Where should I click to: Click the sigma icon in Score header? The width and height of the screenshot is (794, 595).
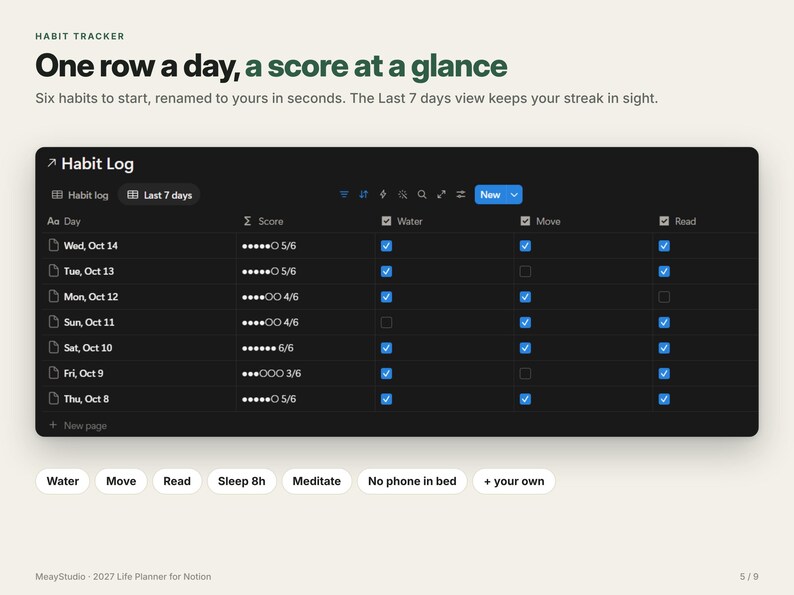(247, 221)
